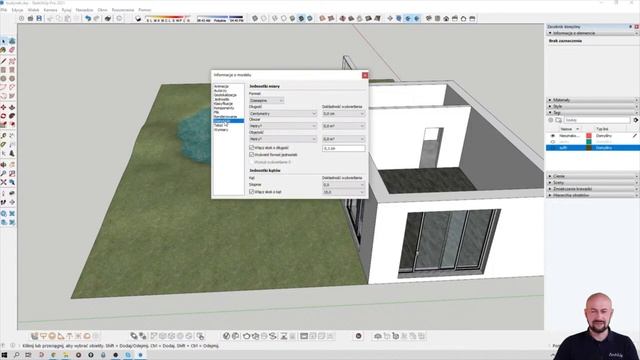The image size is (640, 360).
Task: Toggle 'Włącz skok o długość' checkbox
Action: [251, 148]
